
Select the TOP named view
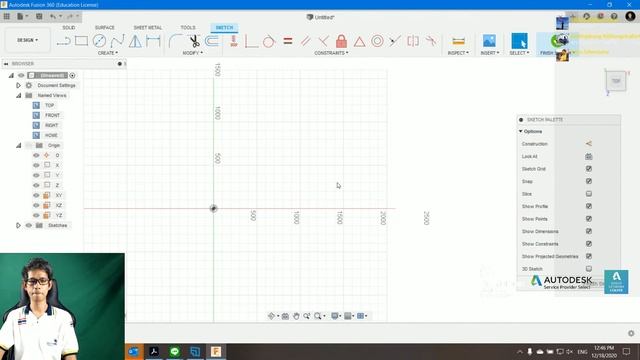click(x=49, y=105)
